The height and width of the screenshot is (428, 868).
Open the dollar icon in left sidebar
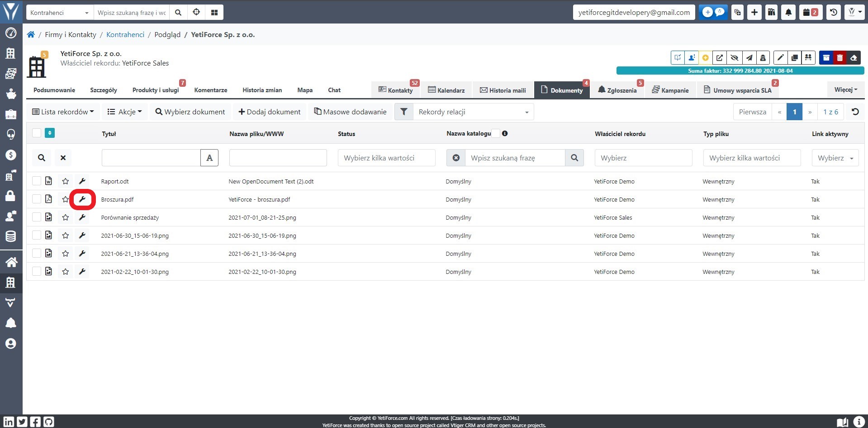click(11, 155)
